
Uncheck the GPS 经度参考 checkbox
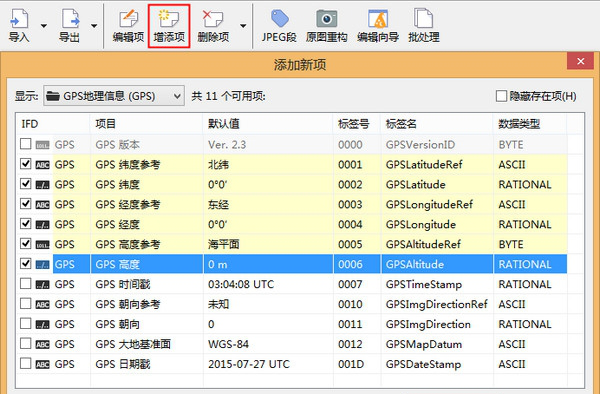(x=26, y=204)
